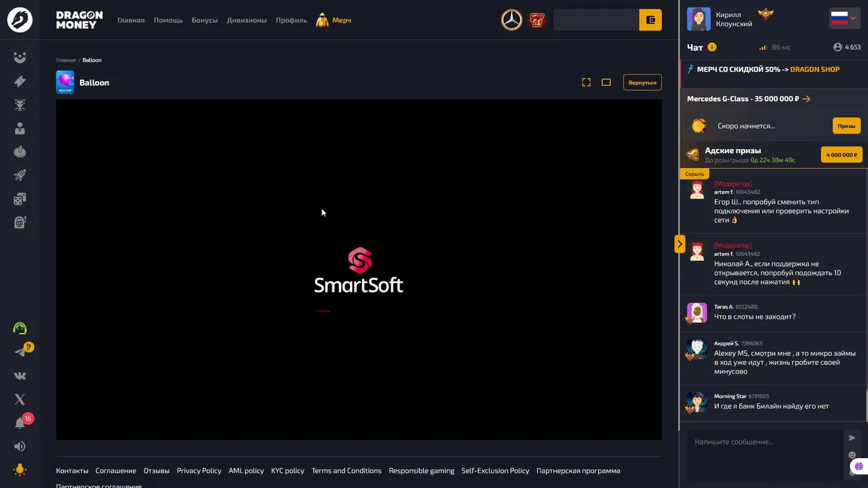Click the Главная breadcrumb link
868x488 pixels.
66,60
